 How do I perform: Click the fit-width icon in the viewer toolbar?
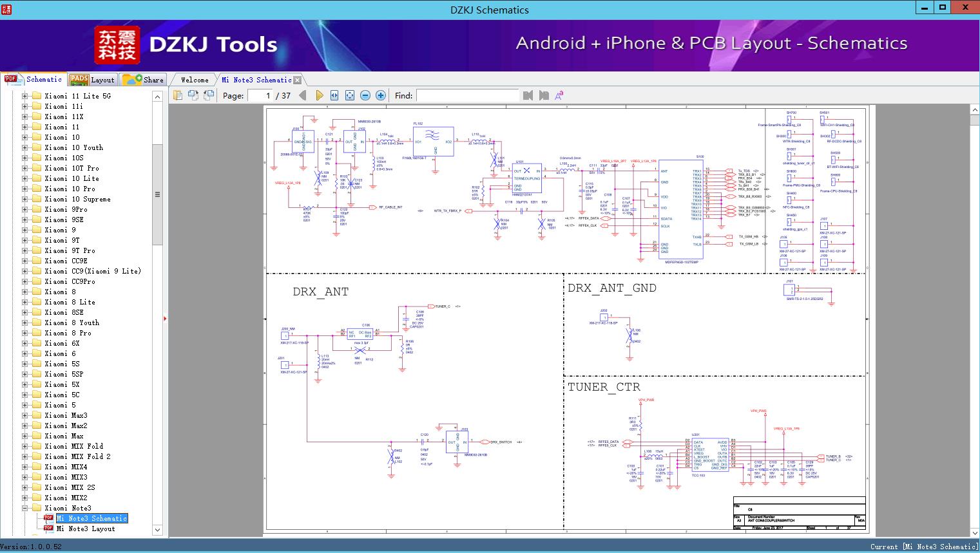pyautogui.click(x=334, y=95)
